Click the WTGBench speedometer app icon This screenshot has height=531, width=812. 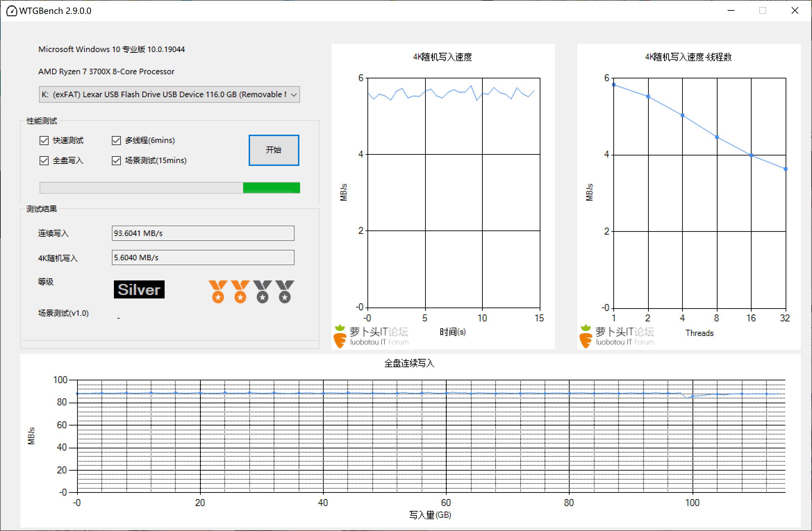(12, 11)
